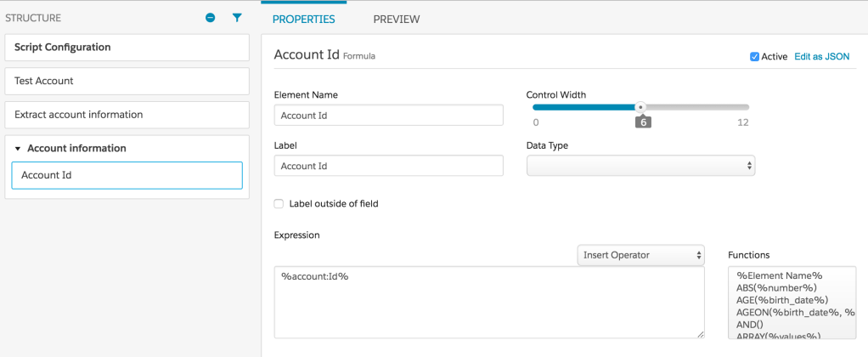Click into the Label text field
Image resolution: width=868 pixels, height=357 pixels.
[388, 166]
